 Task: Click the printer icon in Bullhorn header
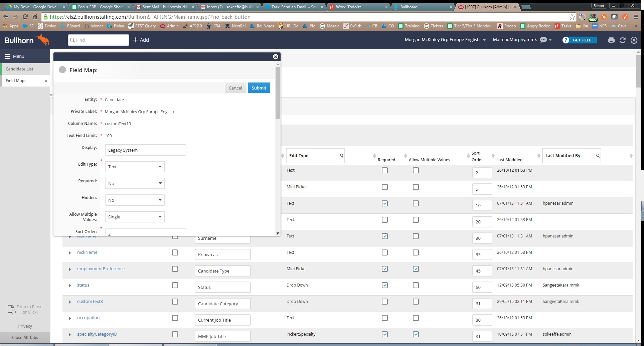pos(611,40)
